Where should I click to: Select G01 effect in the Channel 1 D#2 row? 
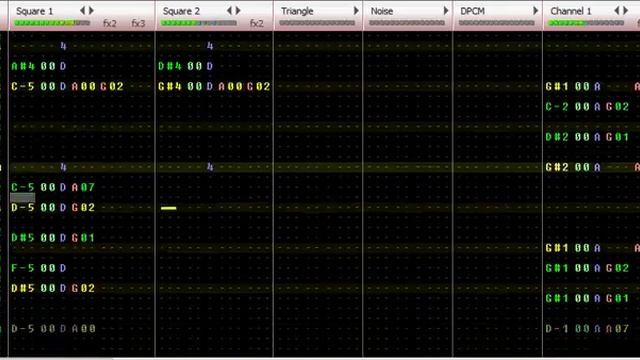coord(617,137)
